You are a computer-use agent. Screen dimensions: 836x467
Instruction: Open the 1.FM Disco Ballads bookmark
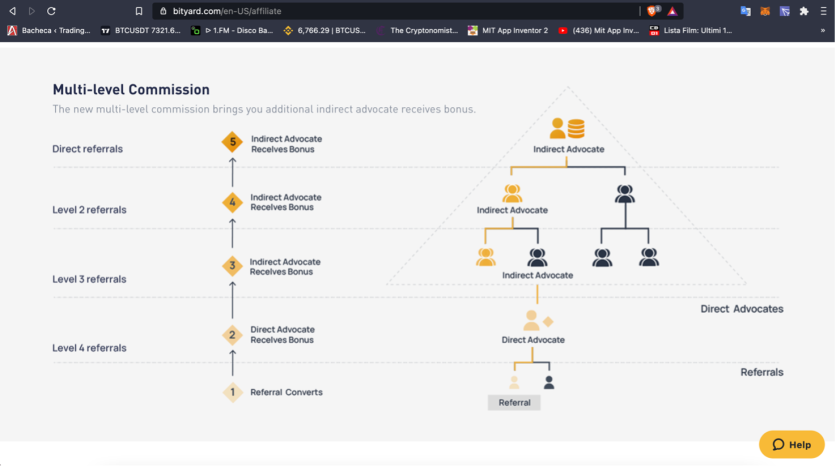[232, 30]
